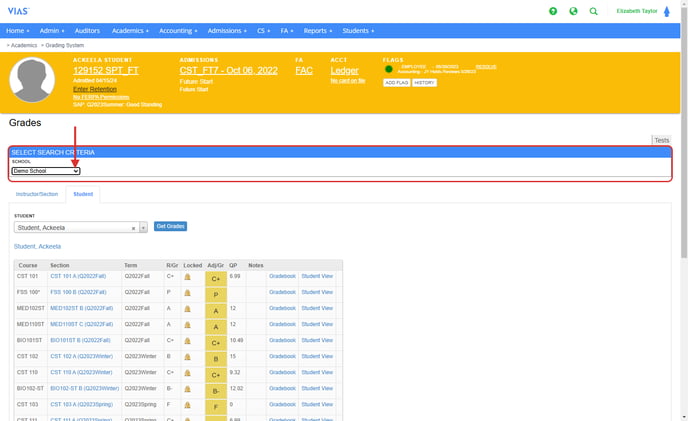
Task: Click the Add Flag button
Action: 397,83
